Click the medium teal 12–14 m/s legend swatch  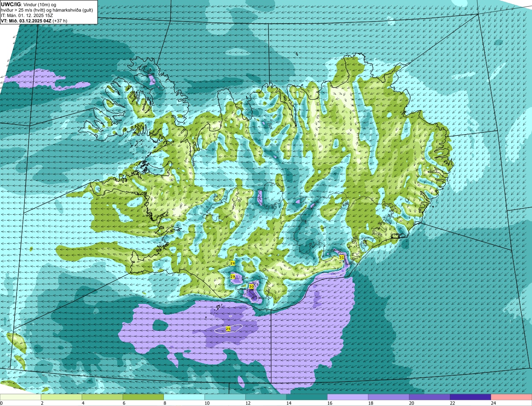pos(266,397)
